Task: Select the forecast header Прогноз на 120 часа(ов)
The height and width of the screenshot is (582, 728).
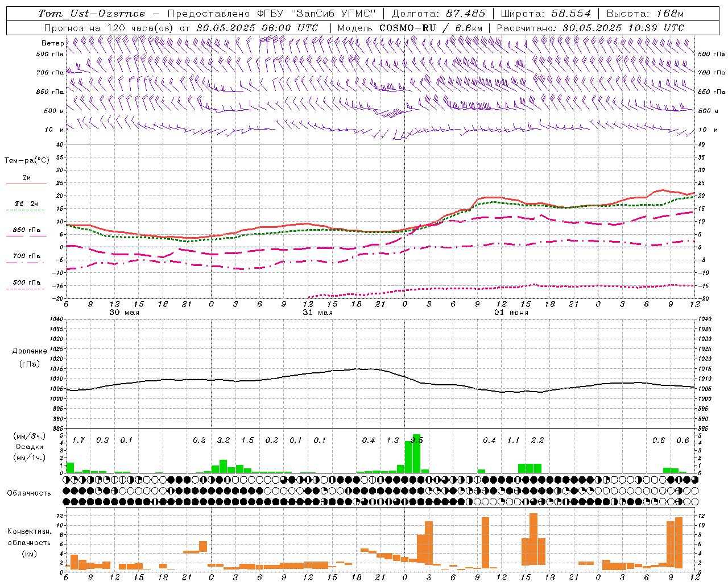Action: (110, 28)
